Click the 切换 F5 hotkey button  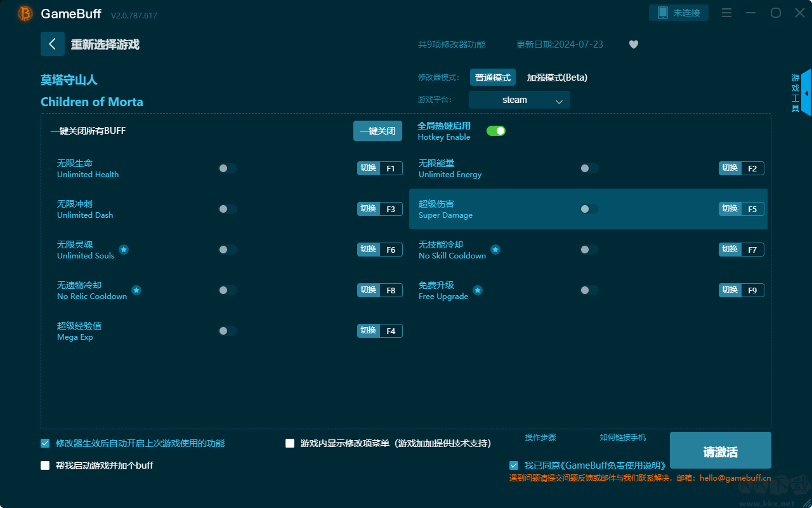(742, 209)
